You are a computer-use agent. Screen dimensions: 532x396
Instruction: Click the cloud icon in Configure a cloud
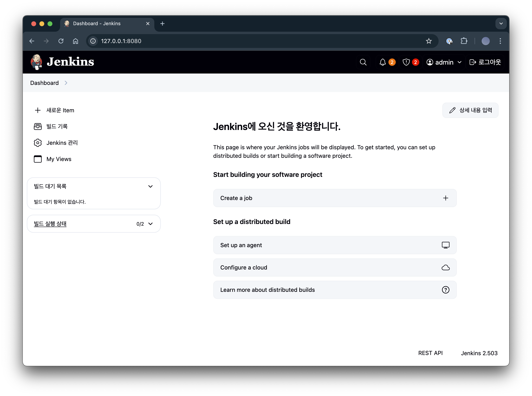coord(445,267)
